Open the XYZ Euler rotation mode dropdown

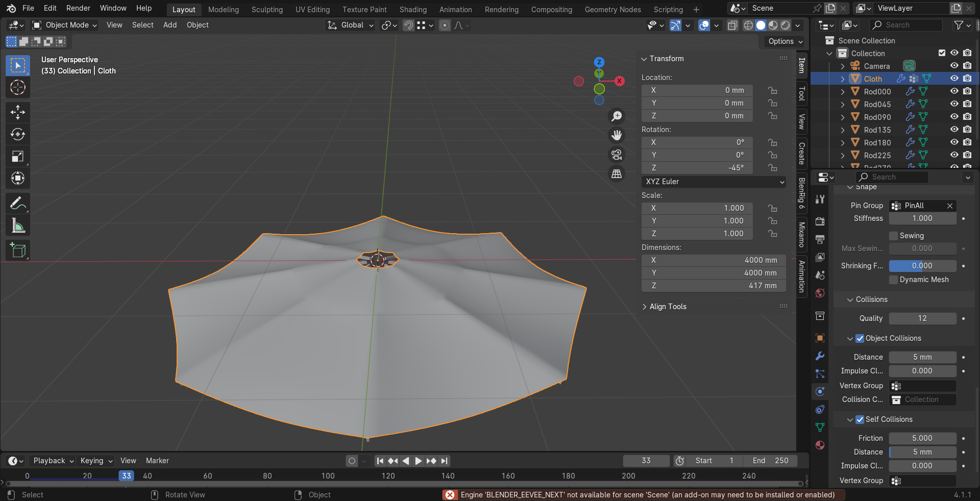pyautogui.click(x=714, y=182)
